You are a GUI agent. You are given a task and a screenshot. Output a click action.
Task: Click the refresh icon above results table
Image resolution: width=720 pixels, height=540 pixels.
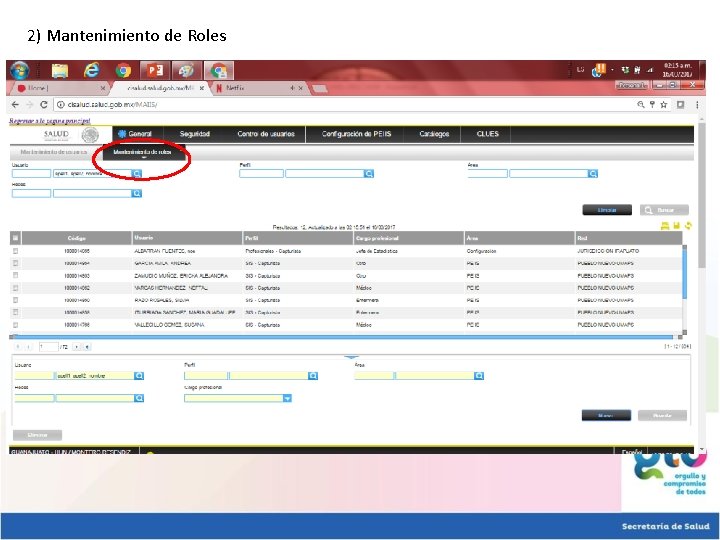[688, 225]
